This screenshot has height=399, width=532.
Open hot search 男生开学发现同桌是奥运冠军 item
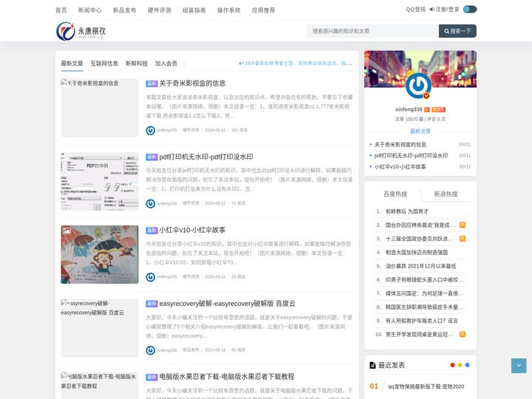tap(419, 335)
